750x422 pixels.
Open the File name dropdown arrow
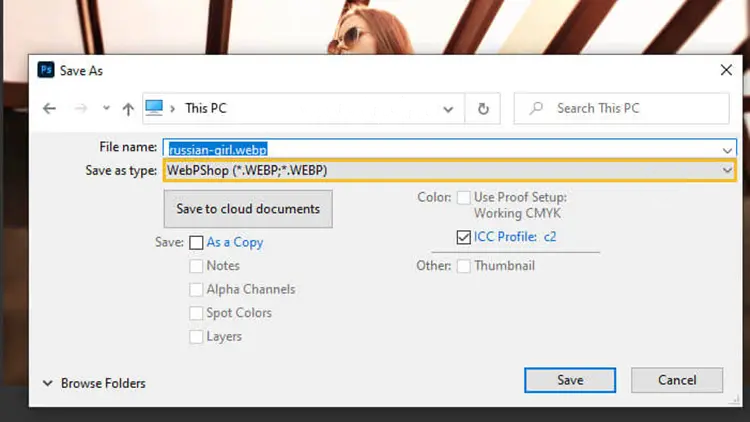[x=727, y=150]
